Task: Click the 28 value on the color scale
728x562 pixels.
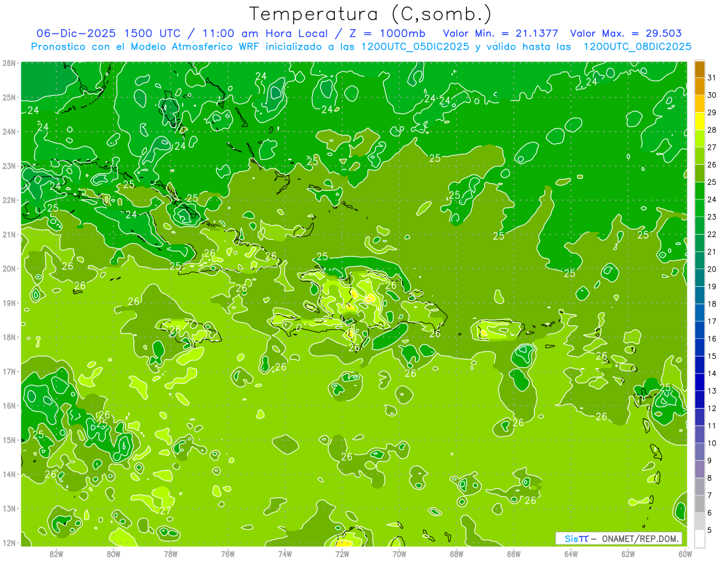Action: [712, 130]
